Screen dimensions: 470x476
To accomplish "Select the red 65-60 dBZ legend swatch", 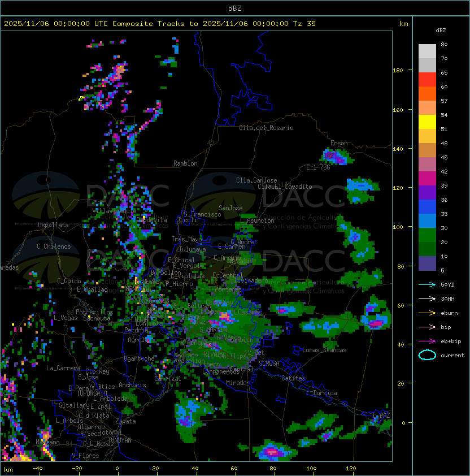I will pyautogui.click(x=427, y=80).
